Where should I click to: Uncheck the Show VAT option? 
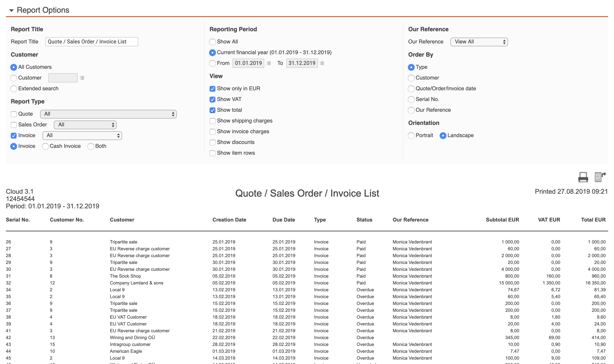(x=212, y=100)
